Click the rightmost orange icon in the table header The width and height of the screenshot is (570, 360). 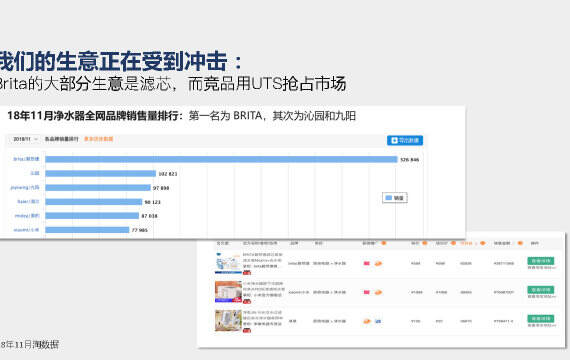coord(520,243)
